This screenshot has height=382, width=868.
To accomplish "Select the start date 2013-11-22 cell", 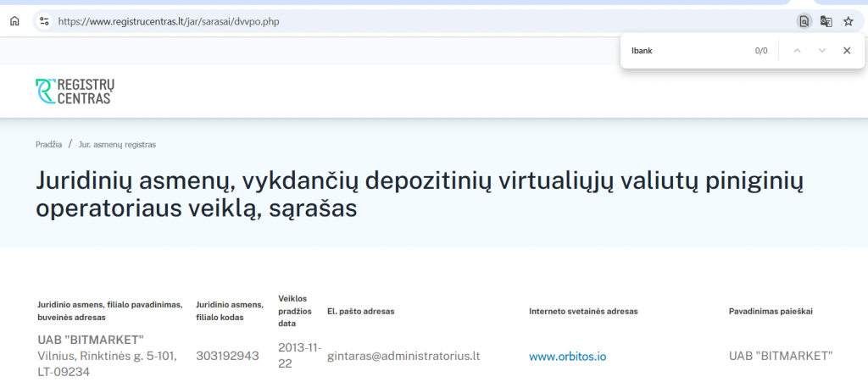I will (x=299, y=356).
